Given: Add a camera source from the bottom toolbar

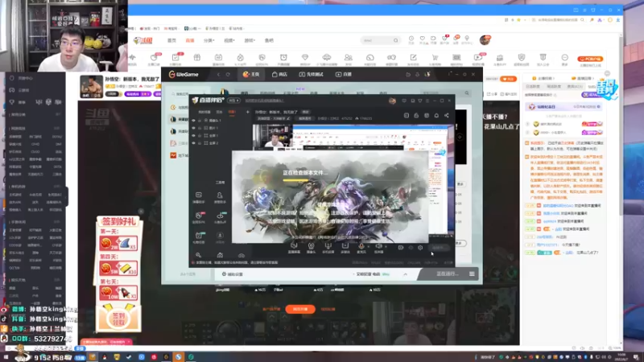Looking at the screenshot, I should point(311,247).
